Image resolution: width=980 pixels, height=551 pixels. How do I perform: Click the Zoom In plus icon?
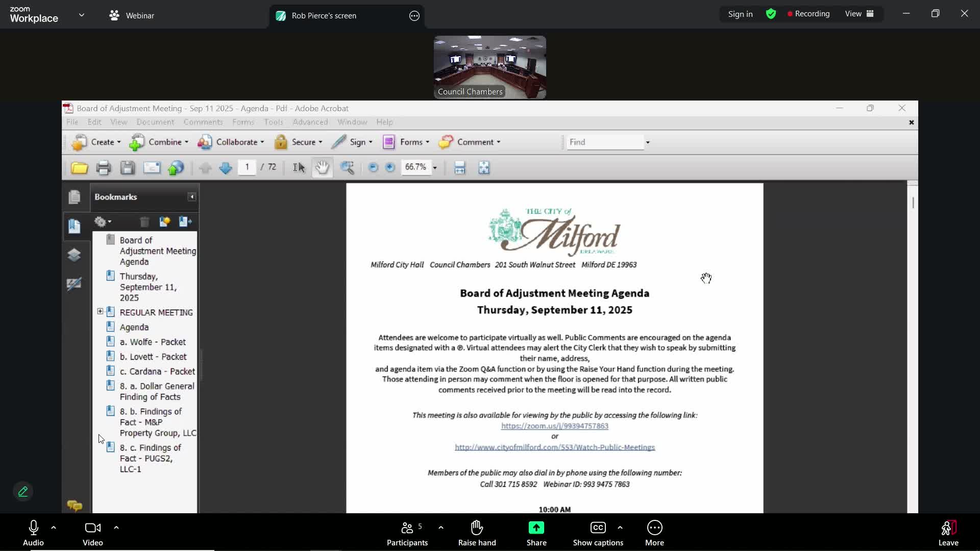390,167
